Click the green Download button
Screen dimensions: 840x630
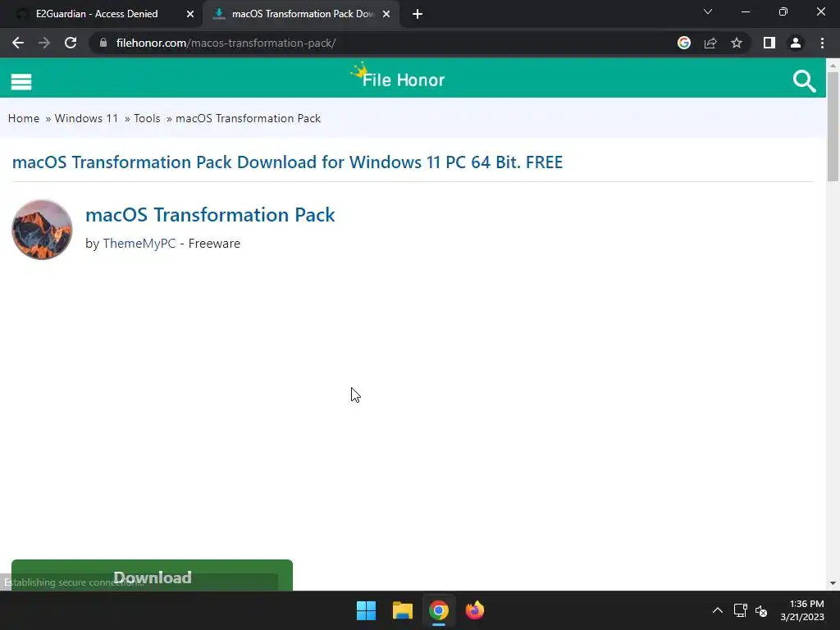tap(152, 575)
